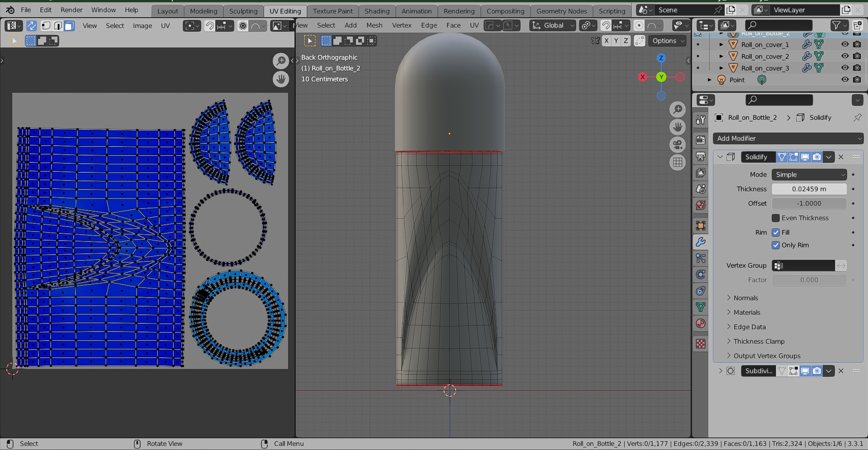Expand Roll_on_cover_1 in outliner
Screen dimensions: 868x450
pos(721,44)
